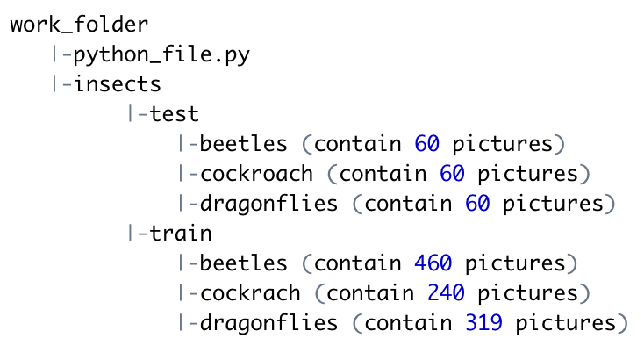Screen dimensions: 644x360
Task: Select beetles under the train folder
Action: (x=244, y=263)
